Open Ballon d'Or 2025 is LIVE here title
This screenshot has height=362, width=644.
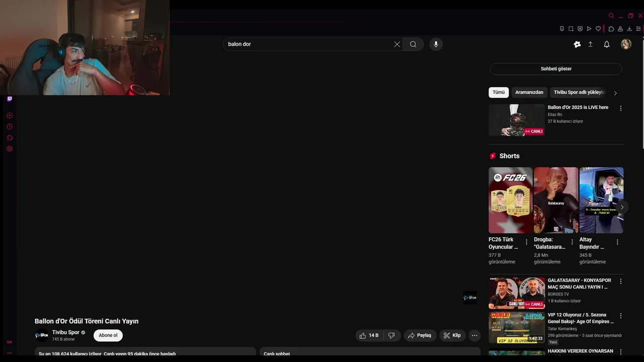click(578, 107)
